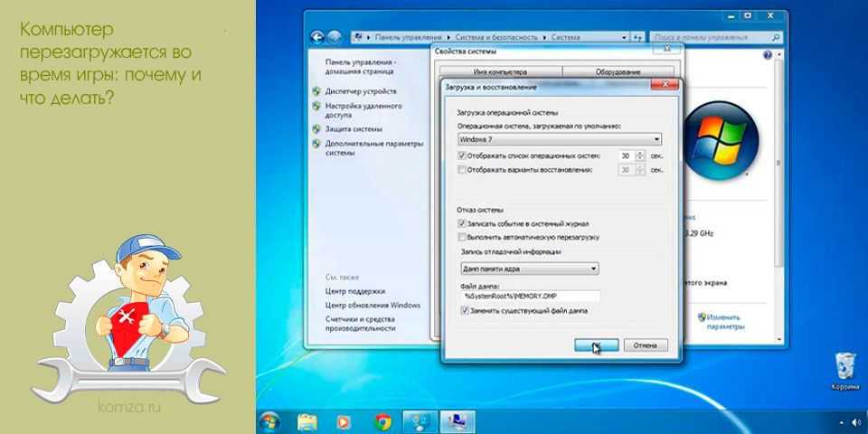Toggle 'Записать событие в системный журнал' checkbox
This screenshot has height=434, width=868.
point(462,223)
